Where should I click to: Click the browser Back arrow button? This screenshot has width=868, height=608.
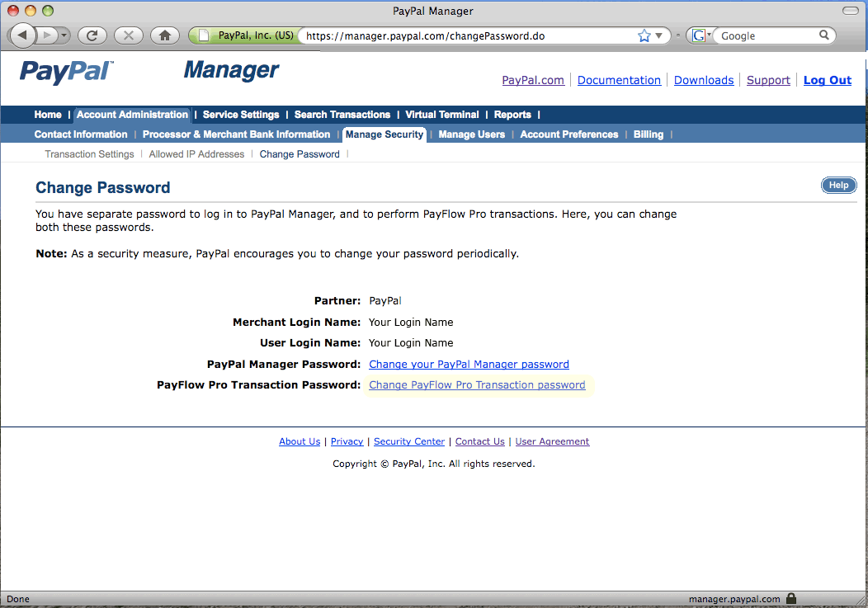click(23, 35)
